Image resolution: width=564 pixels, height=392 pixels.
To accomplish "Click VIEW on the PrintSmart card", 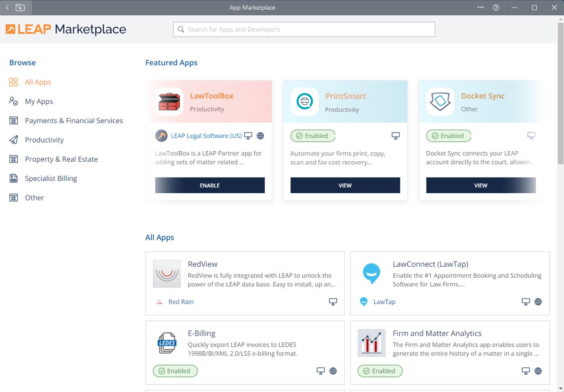I will (x=345, y=185).
